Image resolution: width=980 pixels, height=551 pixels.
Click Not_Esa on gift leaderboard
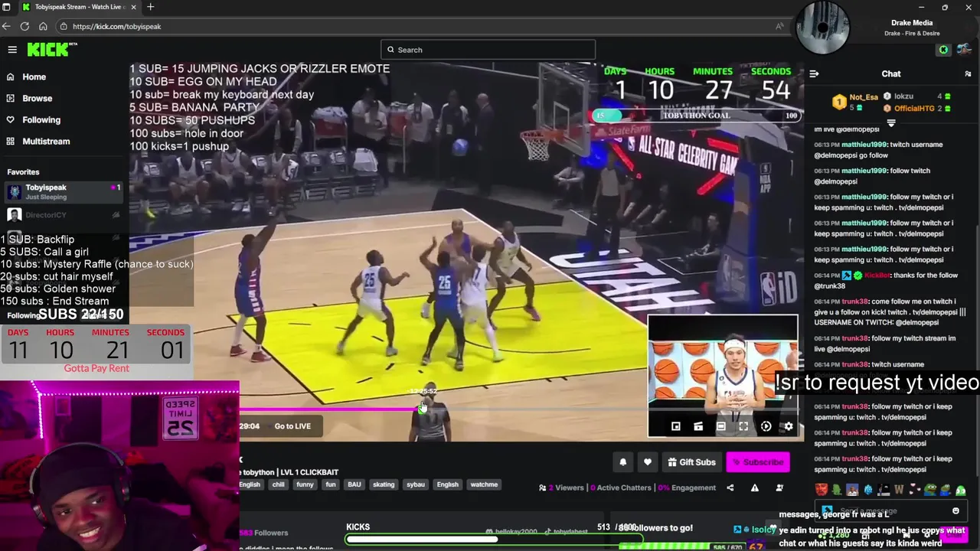[x=863, y=97]
